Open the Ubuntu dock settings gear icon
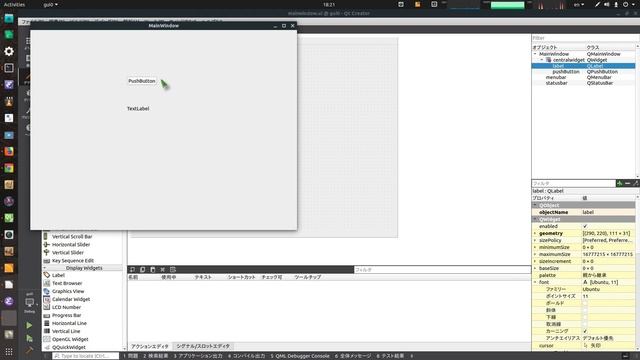This screenshot has height=360, width=640. [9, 51]
